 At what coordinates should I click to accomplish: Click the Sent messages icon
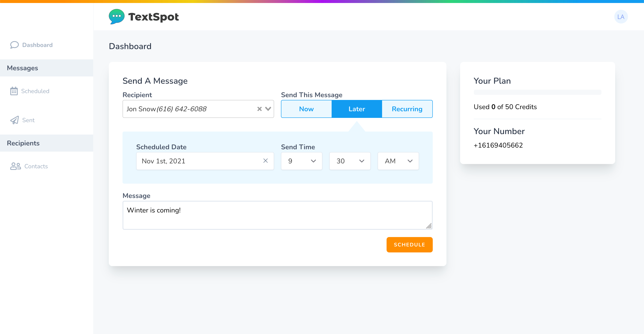(x=15, y=120)
